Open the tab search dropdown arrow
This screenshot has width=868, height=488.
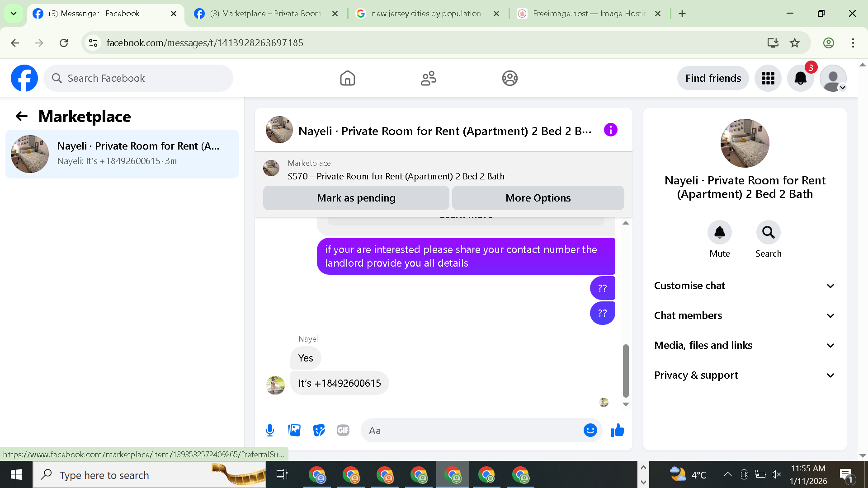14,14
